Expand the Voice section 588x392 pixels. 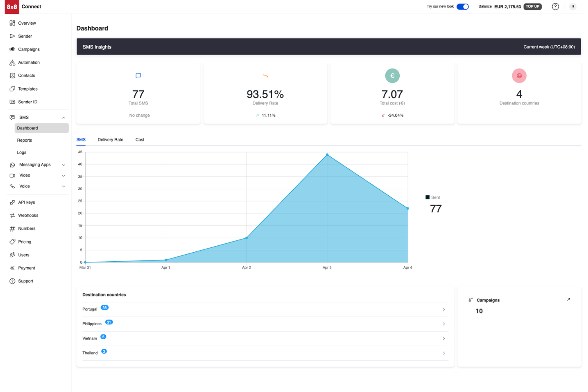pos(64,186)
